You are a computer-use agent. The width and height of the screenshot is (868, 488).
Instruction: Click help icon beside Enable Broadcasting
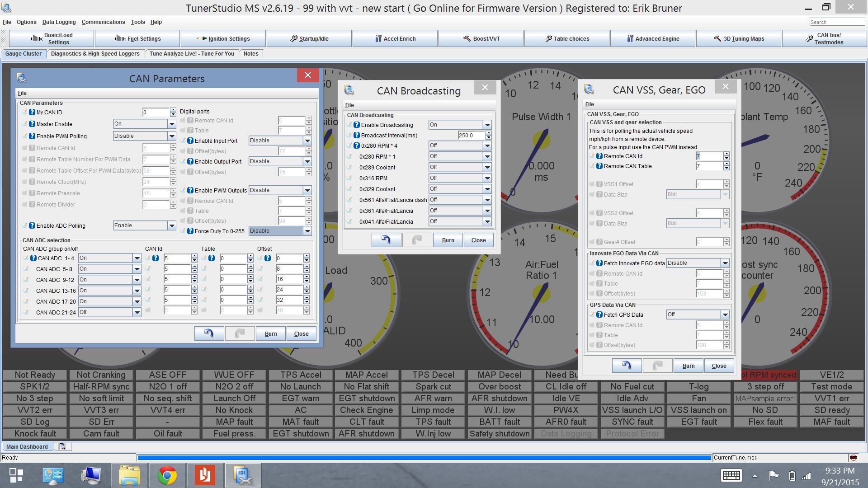click(357, 125)
